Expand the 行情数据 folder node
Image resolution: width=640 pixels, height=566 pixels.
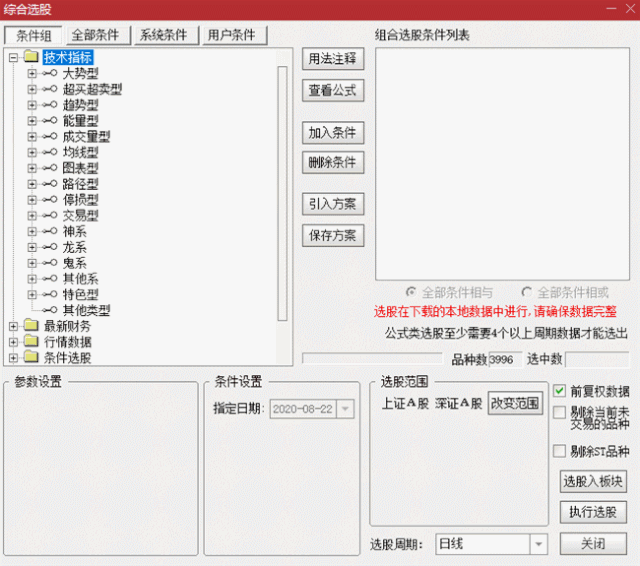pos(13,342)
